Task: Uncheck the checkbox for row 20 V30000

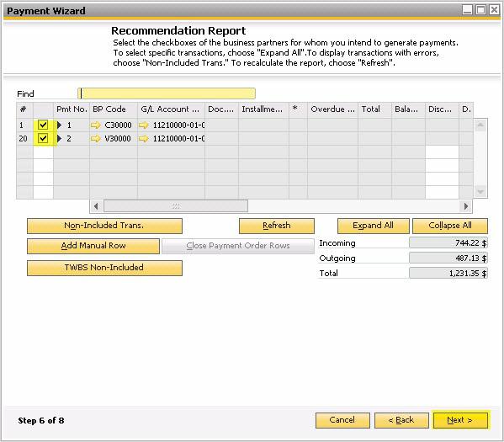Action: click(x=43, y=138)
